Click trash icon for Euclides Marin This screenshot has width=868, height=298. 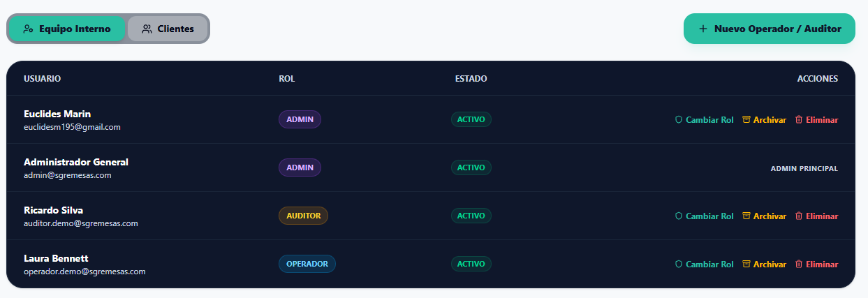coord(799,119)
